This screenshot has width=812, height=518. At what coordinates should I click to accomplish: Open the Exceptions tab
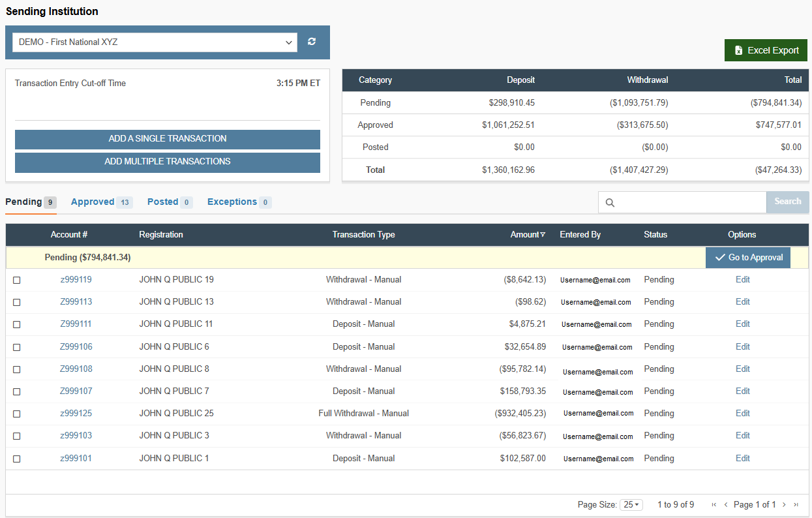coord(239,202)
